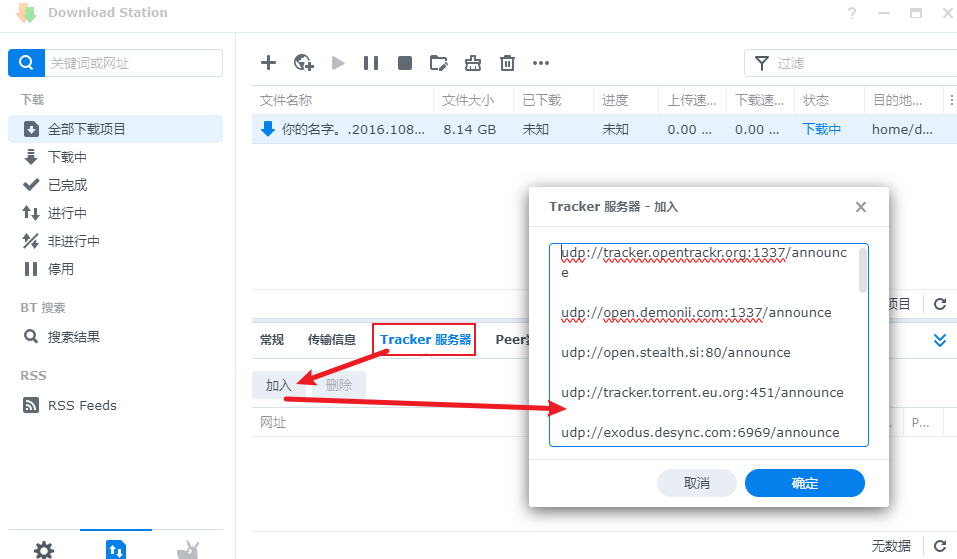
Task: Click the transfer arrows icon at sidebar bottom
Action: coord(116,549)
